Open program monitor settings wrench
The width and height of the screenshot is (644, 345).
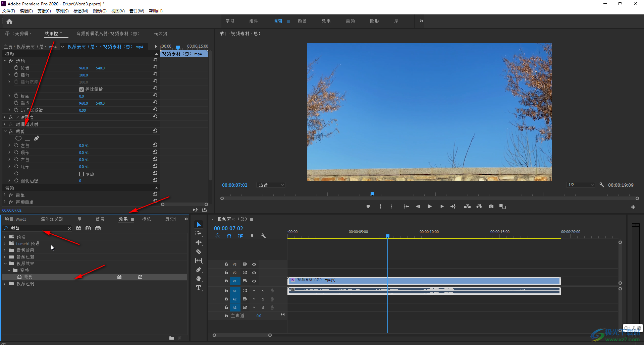(x=602, y=185)
